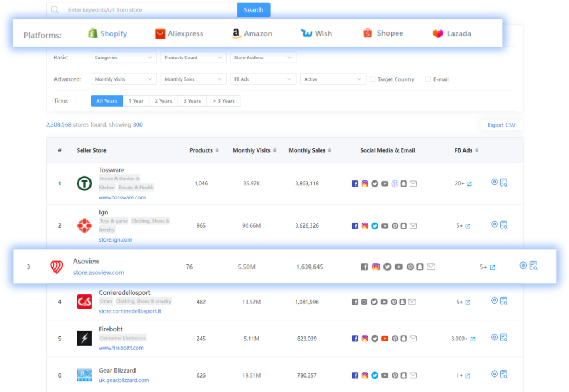Viewport: 569px width, 392px height.
Task: Open Fireboltt's 3,000+ FB ads link icon
Action: coord(472,339)
